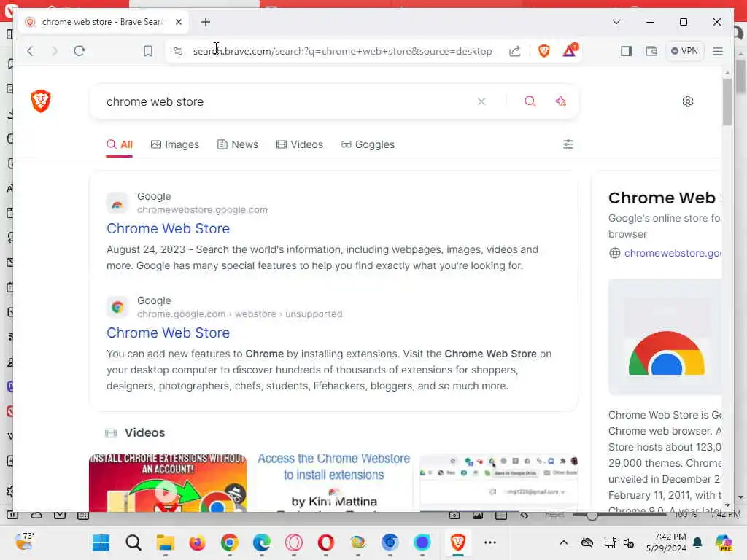Open Install Chrome Extensions video thumbnail
Viewport: 747px width, 560px height.
pos(168,483)
